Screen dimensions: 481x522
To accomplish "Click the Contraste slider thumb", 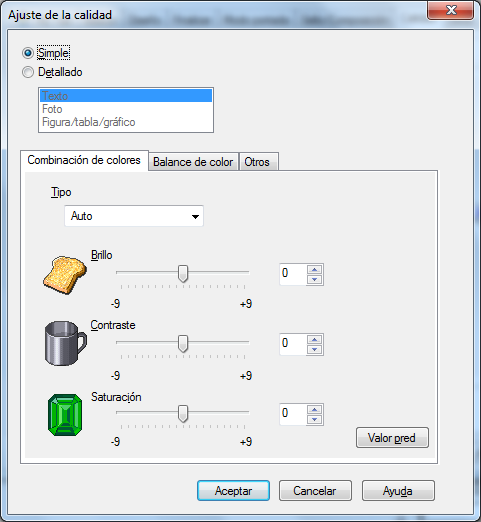I will [183, 344].
